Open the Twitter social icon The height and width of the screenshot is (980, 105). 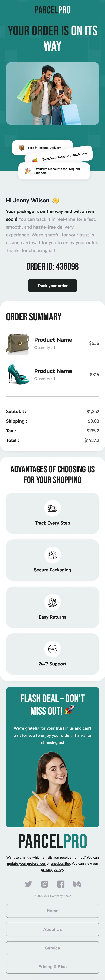(x=28, y=884)
